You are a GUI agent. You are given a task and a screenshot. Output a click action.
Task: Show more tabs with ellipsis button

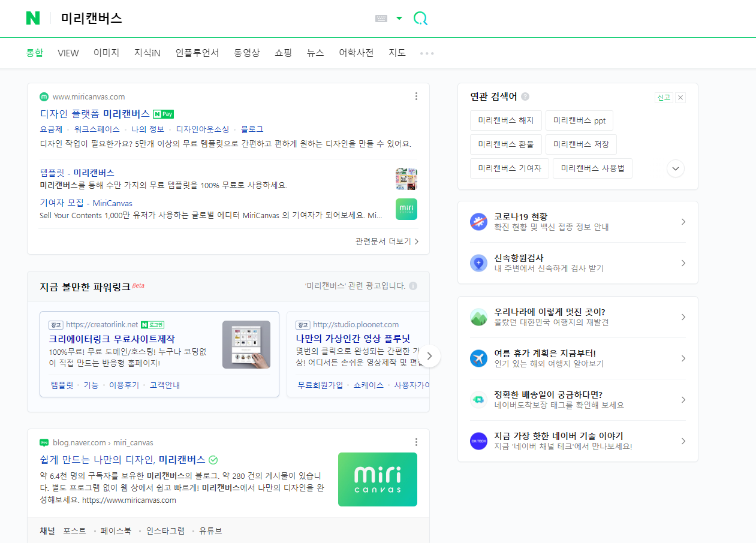click(x=427, y=53)
